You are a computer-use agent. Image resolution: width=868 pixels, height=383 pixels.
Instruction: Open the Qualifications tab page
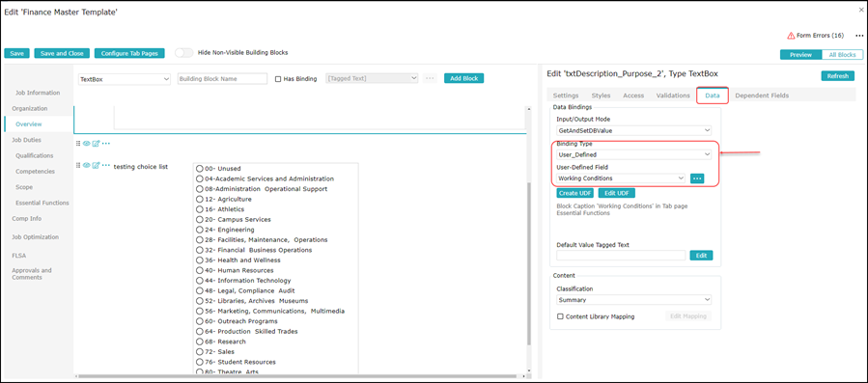pos(35,155)
